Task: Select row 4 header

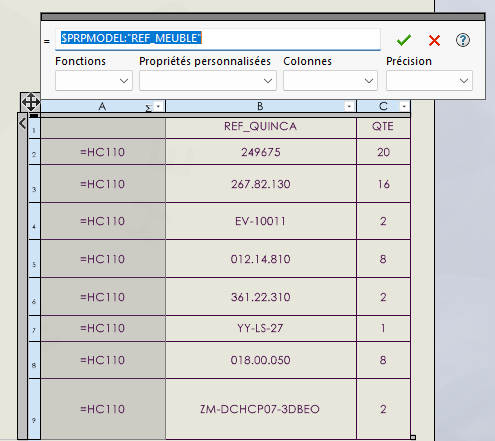Action: coord(34,221)
